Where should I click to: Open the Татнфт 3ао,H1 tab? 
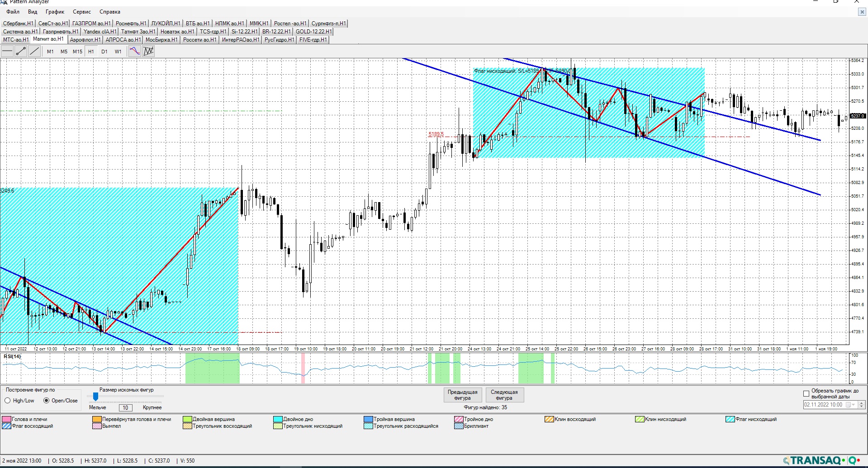(138, 32)
